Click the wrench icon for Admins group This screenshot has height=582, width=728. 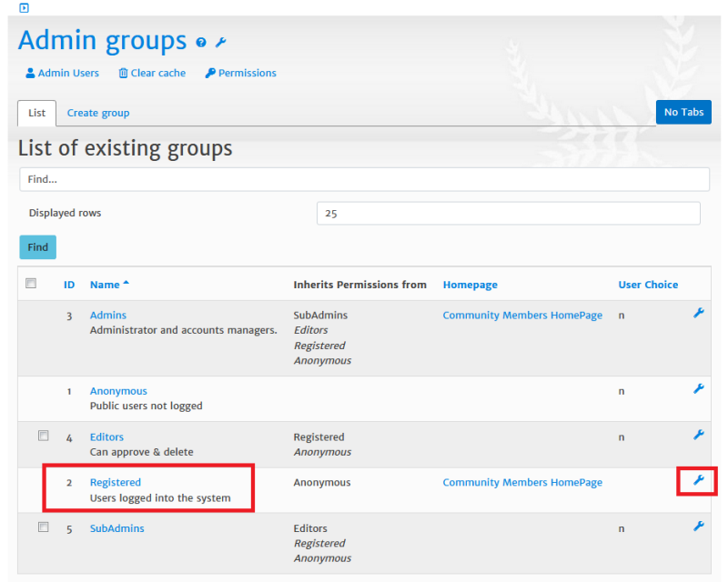[x=698, y=313]
